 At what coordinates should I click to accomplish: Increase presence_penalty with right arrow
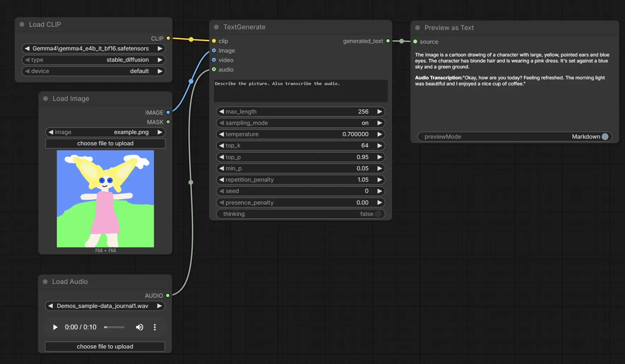380,202
